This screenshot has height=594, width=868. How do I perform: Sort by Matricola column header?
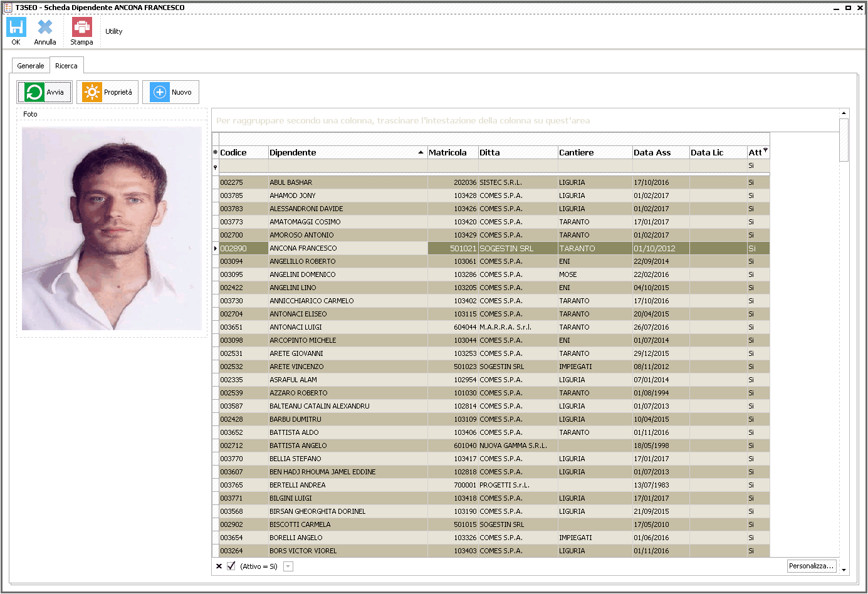pos(452,152)
